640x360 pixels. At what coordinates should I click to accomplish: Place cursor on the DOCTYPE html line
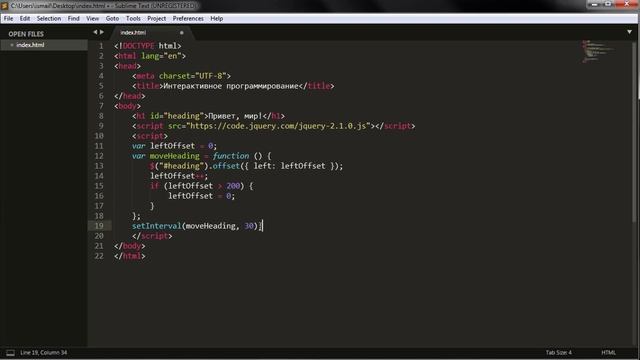(x=148, y=46)
